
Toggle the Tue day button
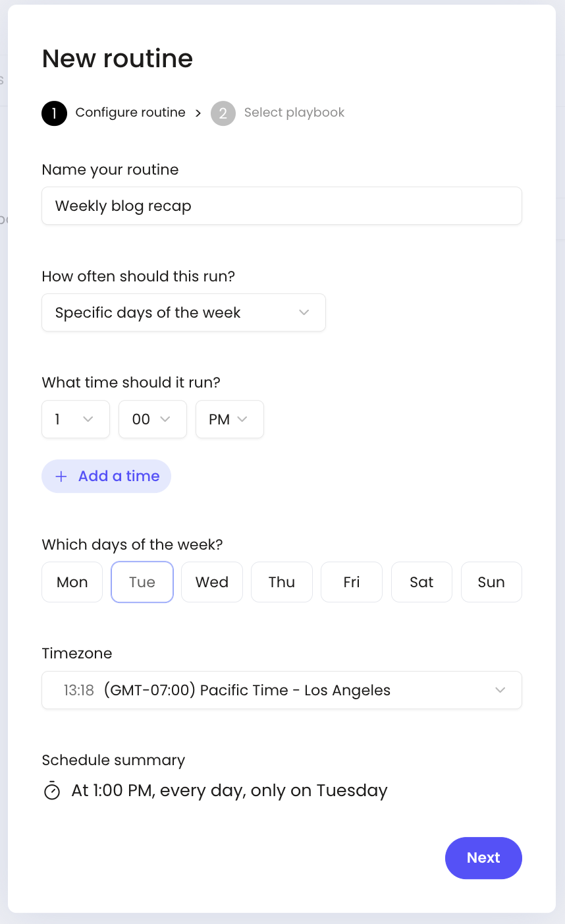pyautogui.click(x=142, y=582)
